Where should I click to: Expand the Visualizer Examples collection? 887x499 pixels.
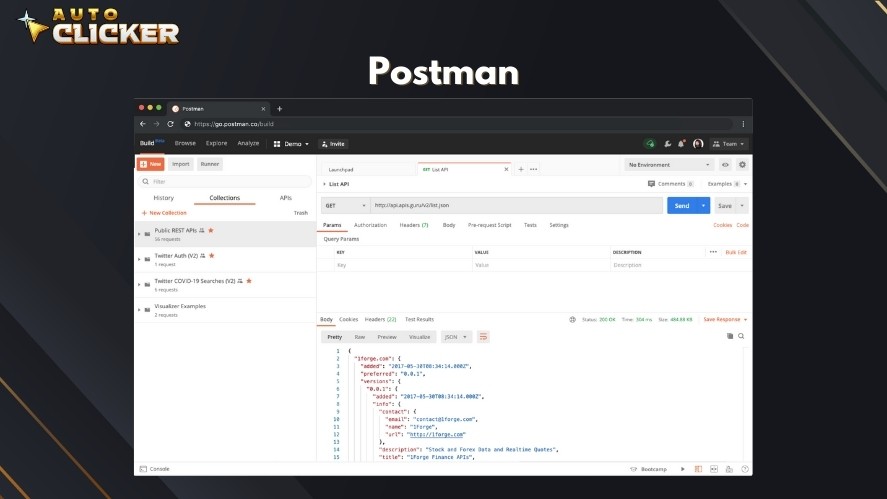coord(139,310)
